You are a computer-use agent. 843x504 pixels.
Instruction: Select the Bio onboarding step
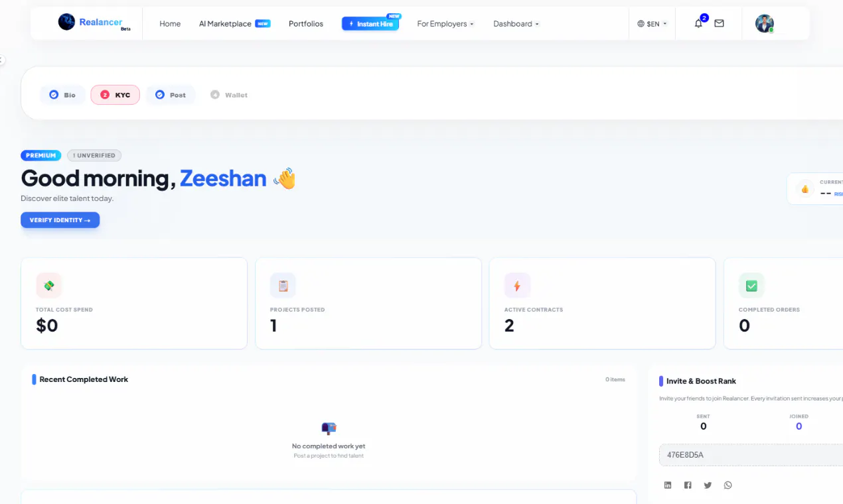62,95
